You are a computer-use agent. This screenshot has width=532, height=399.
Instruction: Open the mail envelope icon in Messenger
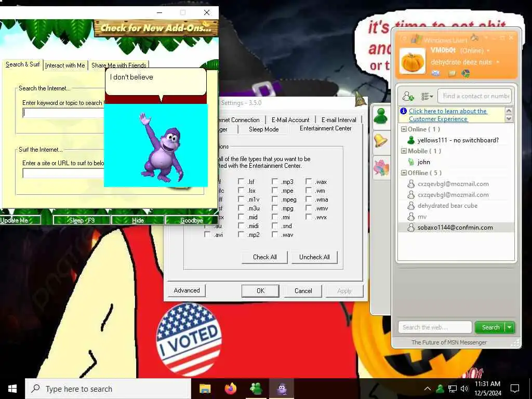click(x=436, y=73)
